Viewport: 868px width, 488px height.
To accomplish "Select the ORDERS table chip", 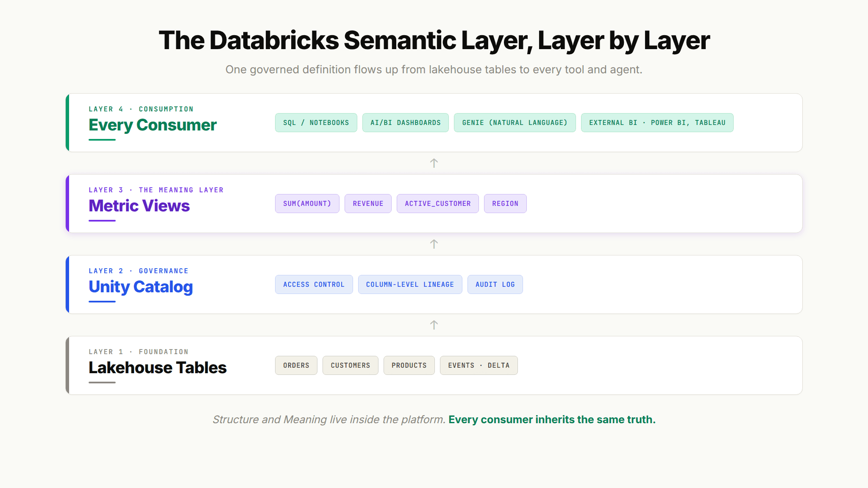I will [296, 365].
